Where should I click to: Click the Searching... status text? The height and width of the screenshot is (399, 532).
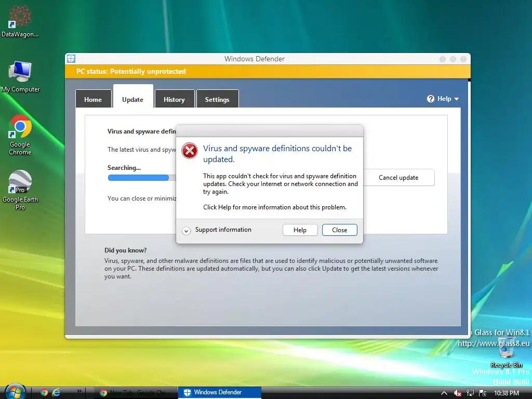pyautogui.click(x=124, y=168)
